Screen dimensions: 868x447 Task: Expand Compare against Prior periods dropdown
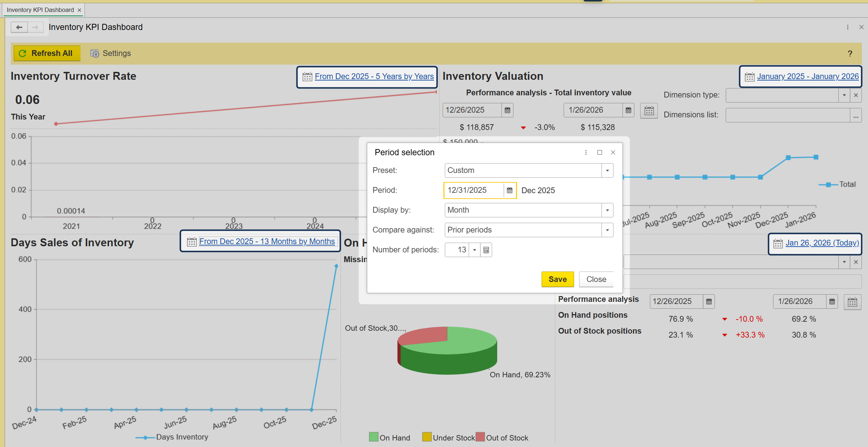pos(607,230)
